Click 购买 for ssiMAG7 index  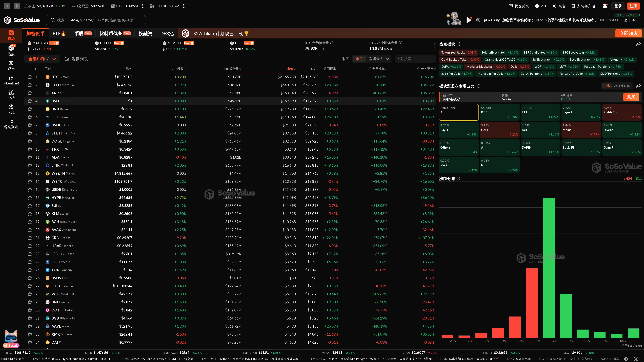click(631, 97)
